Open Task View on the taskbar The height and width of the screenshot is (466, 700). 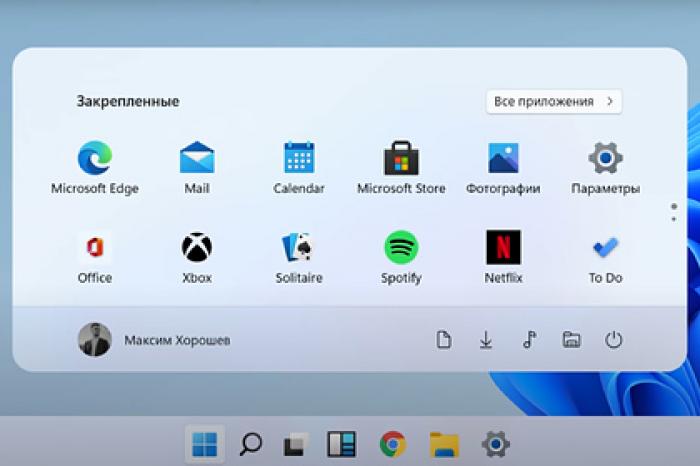pos(296,444)
